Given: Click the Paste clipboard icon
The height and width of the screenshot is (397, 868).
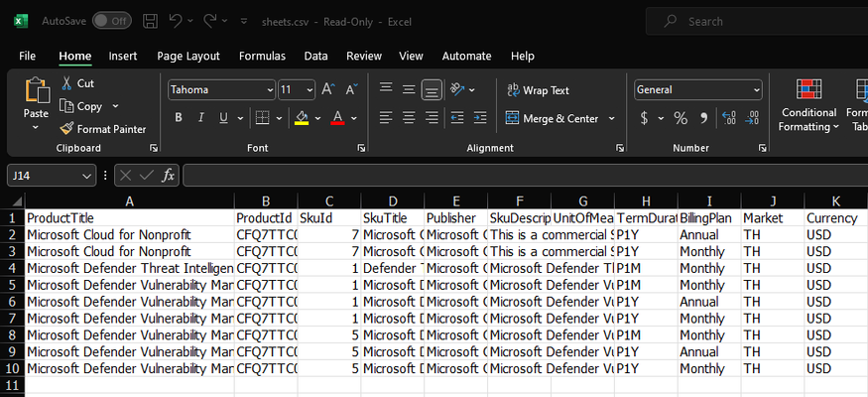Looking at the screenshot, I should (x=36, y=90).
